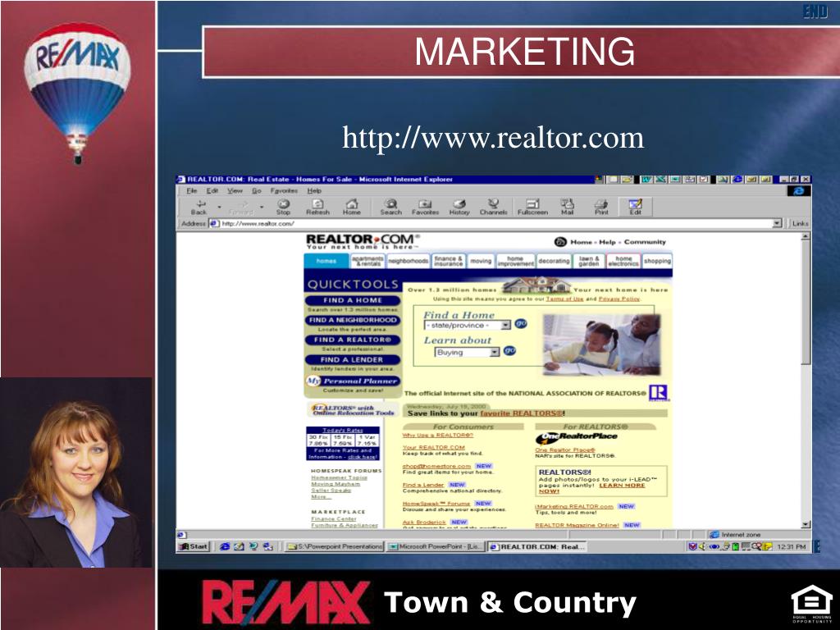The image size is (840, 630).
Task: Click the FIND A NEIGHBORHOOD button
Action: (x=353, y=320)
